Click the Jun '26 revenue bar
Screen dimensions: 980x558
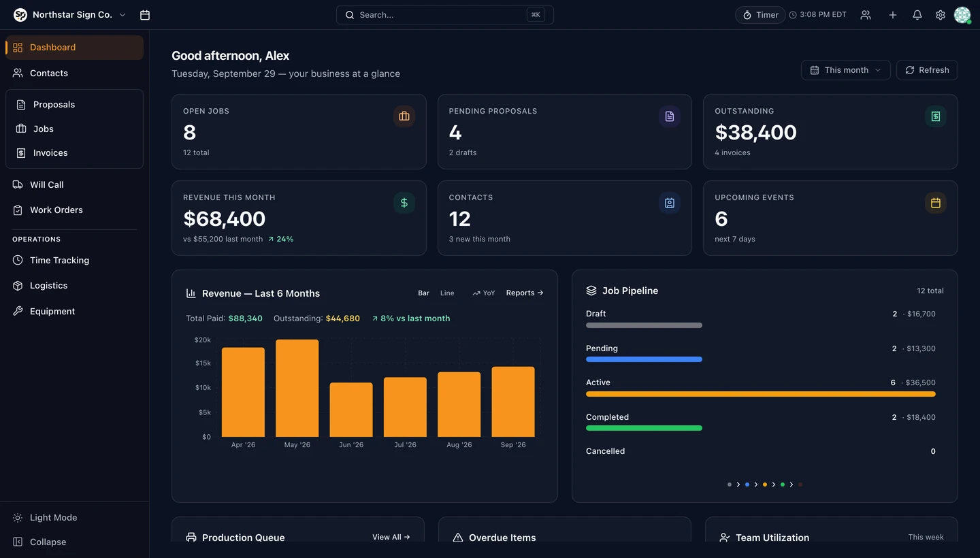point(351,410)
